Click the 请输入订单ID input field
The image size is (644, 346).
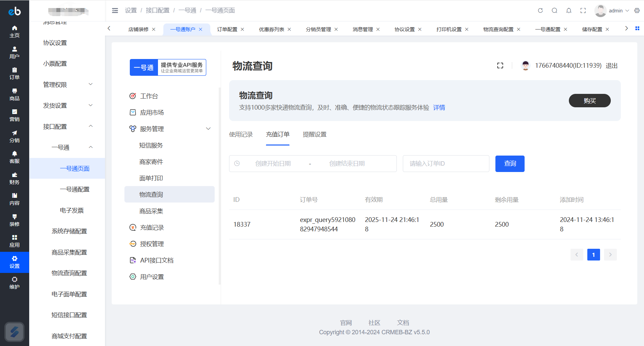pyautogui.click(x=446, y=164)
